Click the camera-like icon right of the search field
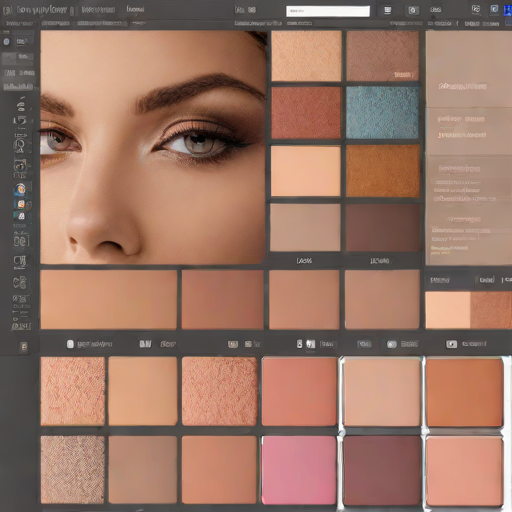 (x=412, y=10)
